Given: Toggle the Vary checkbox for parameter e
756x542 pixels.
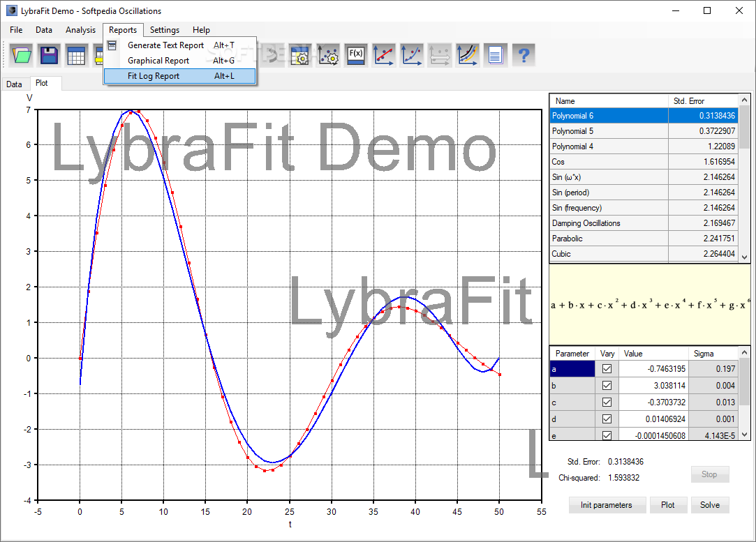Looking at the screenshot, I should tap(607, 435).
